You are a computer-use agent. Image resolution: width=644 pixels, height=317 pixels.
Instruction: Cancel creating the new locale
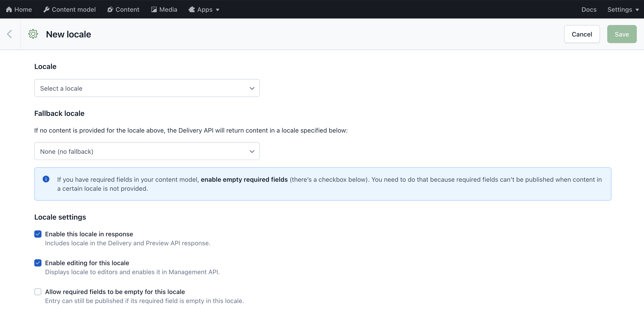[582, 34]
